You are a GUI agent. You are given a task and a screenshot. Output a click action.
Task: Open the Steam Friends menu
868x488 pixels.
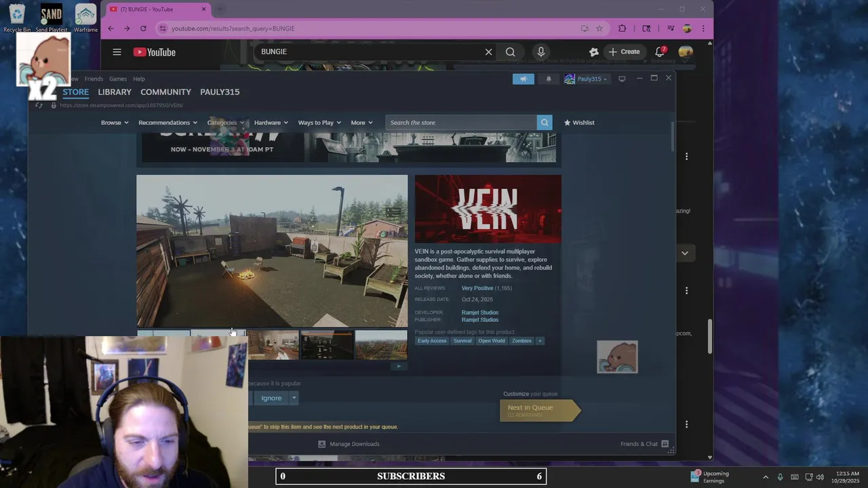point(94,79)
